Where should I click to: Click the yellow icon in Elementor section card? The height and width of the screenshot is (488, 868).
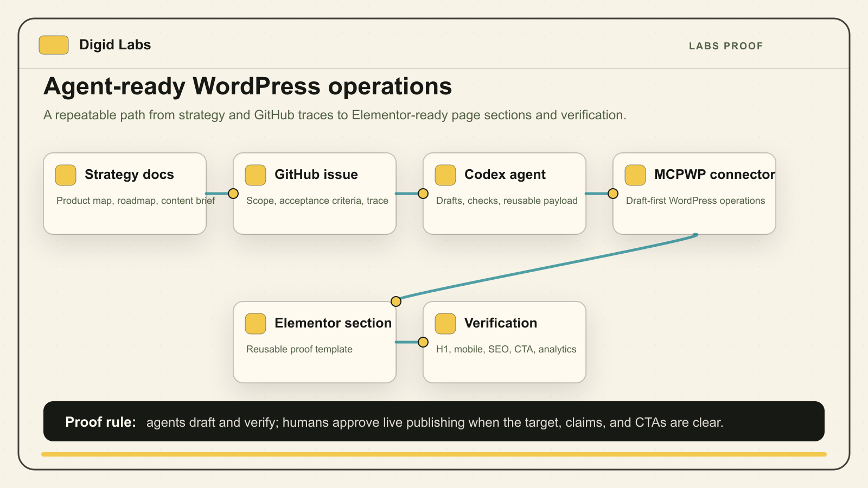[256, 324]
